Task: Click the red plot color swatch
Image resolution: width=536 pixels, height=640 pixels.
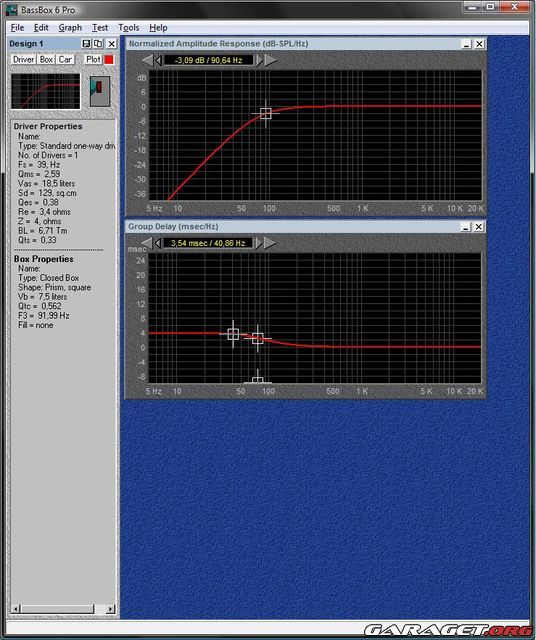Action: [x=109, y=60]
